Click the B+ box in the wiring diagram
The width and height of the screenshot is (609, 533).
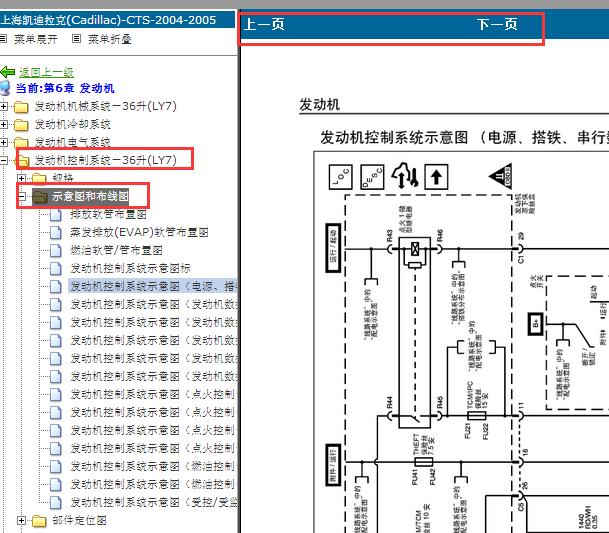536,324
